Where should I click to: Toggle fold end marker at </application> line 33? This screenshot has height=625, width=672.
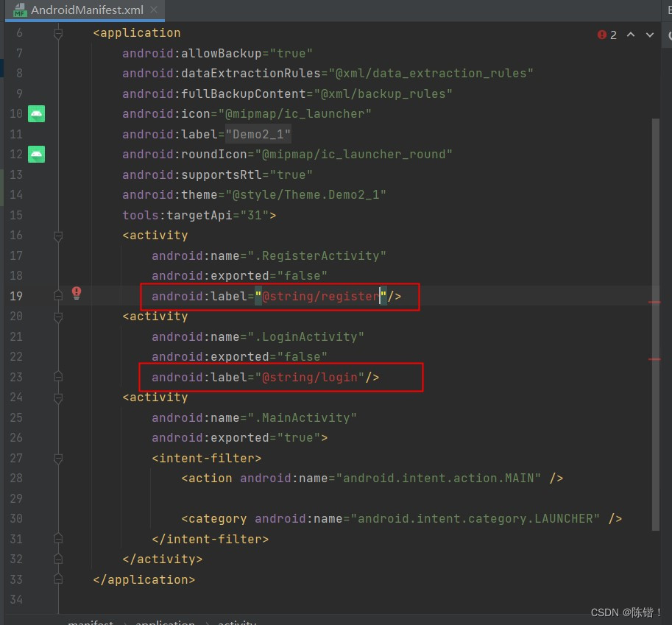point(58,579)
